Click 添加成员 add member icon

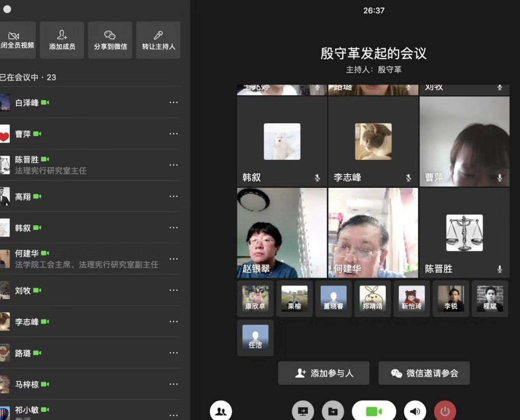pyautogui.click(x=62, y=40)
